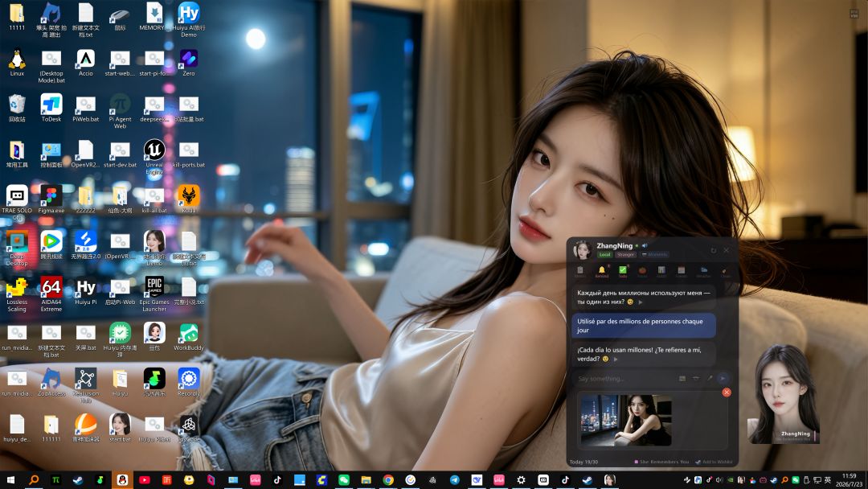The height and width of the screenshot is (489, 868).
Task: Play audio of the Russian message
Action: click(x=641, y=302)
